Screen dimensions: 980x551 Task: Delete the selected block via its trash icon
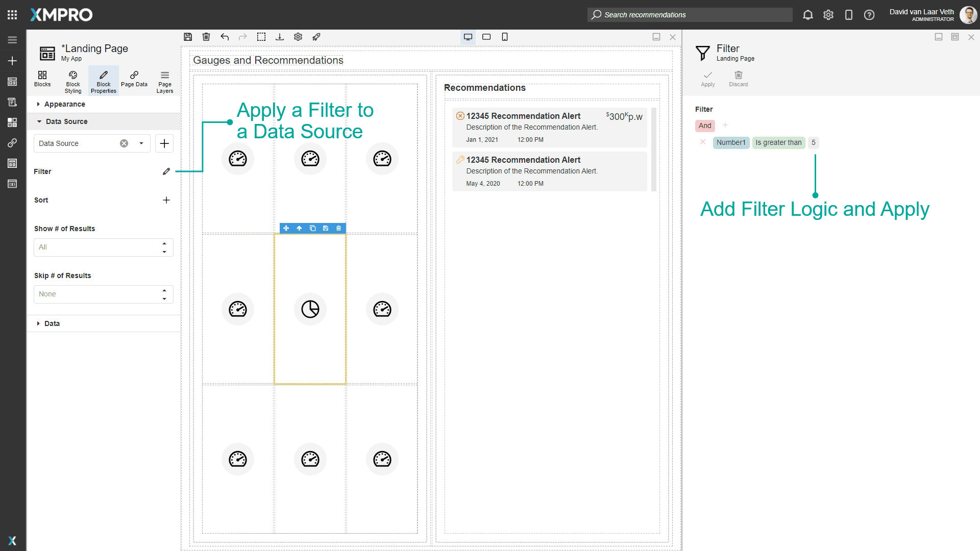coord(338,228)
